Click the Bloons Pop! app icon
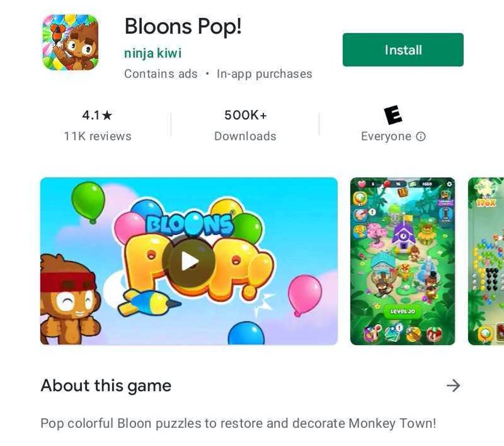Image resolution: width=504 pixels, height=446 pixels. tap(70, 42)
